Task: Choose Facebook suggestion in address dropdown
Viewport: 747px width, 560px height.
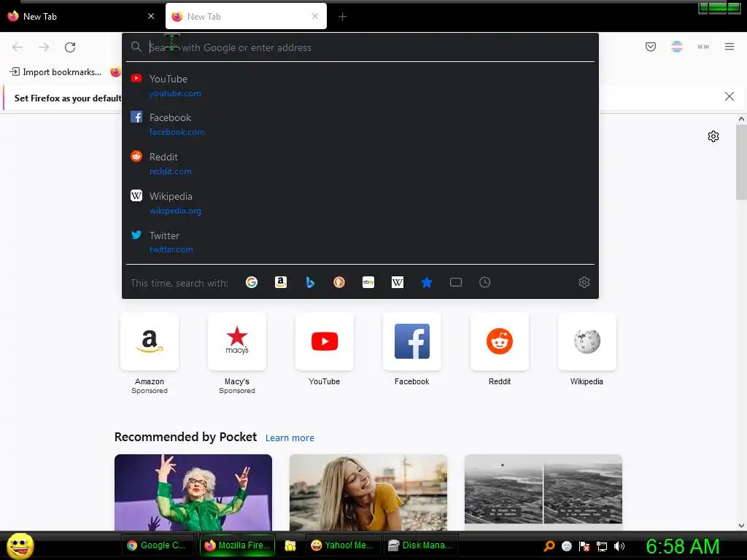Action: pos(360,124)
